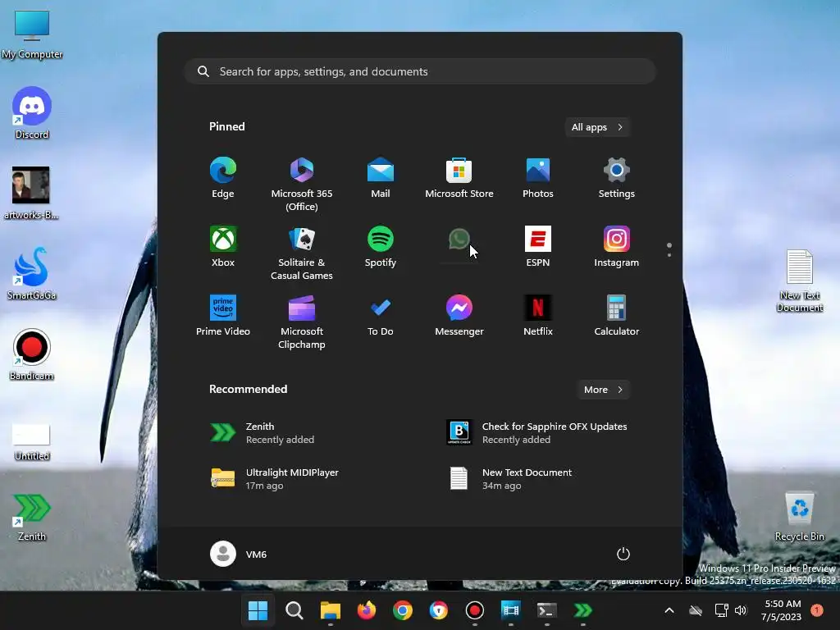Select the SmartGaGa desktop shortcut
This screenshot has width=840, height=630.
pos(32,274)
